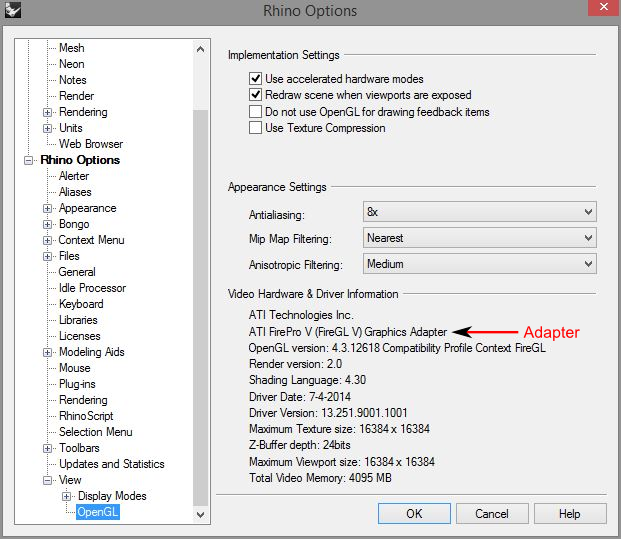This screenshot has width=621, height=539.
Task: Expand the Units tree node
Action: [47, 128]
